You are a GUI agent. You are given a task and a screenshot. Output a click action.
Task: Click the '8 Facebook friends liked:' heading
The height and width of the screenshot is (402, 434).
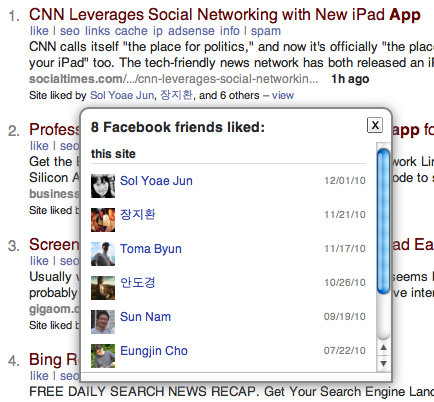coord(178,127)
